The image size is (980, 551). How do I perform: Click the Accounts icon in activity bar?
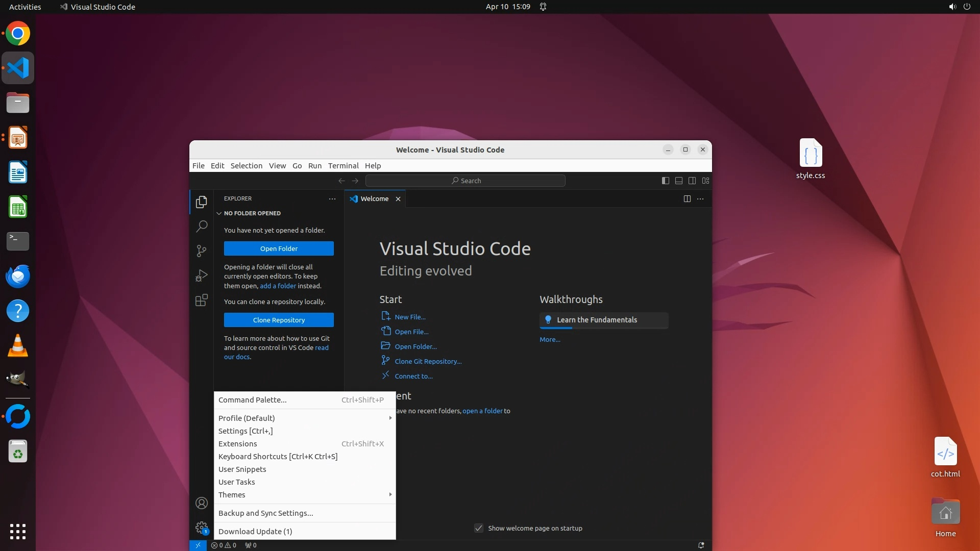point(202,503)
